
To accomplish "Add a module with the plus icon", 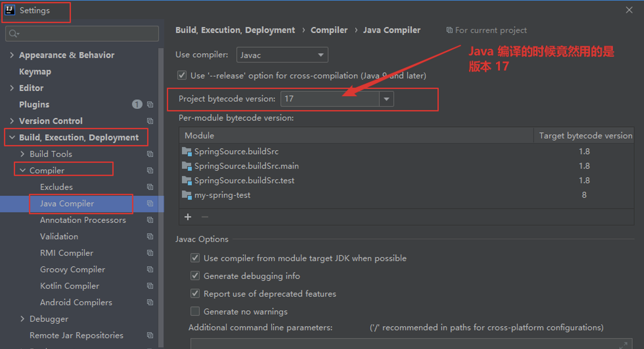I will click(188, 217).
